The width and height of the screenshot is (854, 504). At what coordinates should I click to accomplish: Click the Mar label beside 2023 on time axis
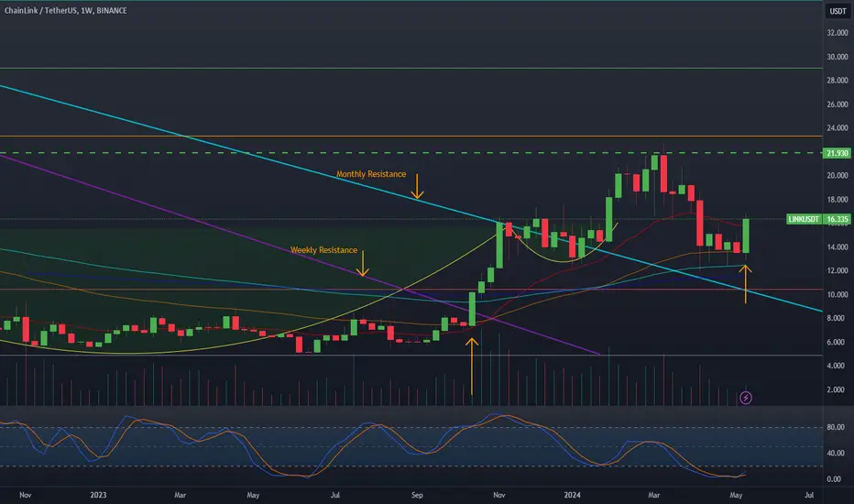coord(180,495)
